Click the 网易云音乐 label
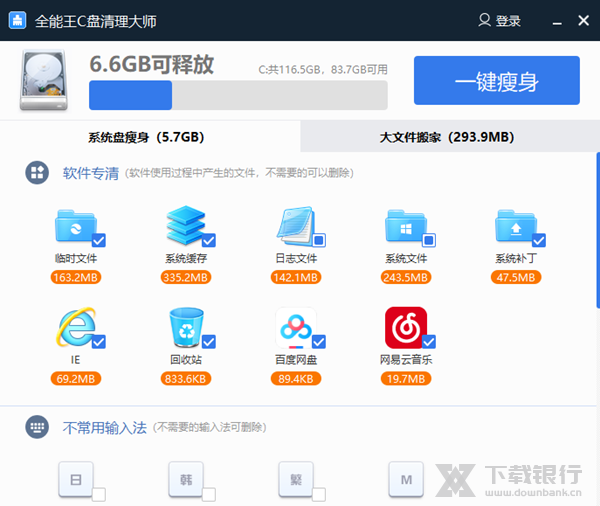Screen dimensions: 600x506 [406, 360]
